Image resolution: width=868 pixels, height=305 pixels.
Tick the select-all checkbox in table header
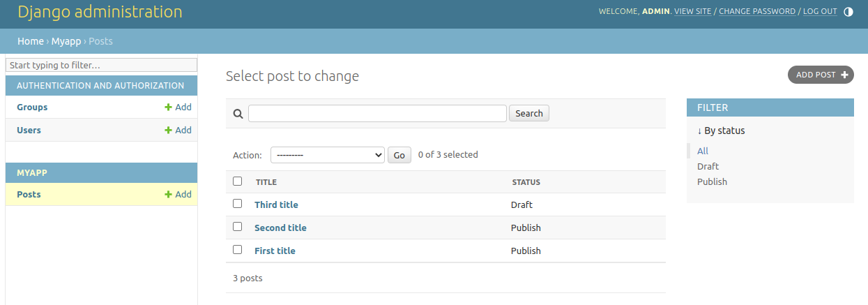(238, 181)
